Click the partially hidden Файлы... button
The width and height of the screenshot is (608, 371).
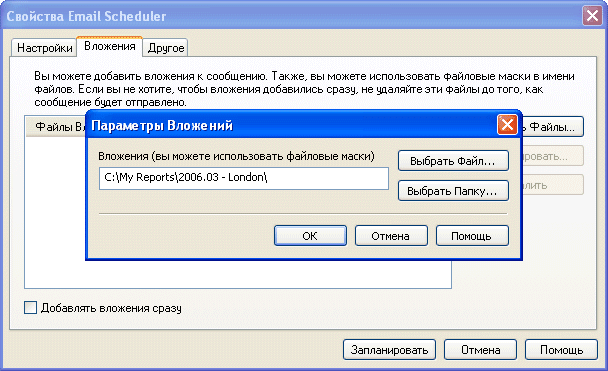pyautogui.click(x=553, y=126)
